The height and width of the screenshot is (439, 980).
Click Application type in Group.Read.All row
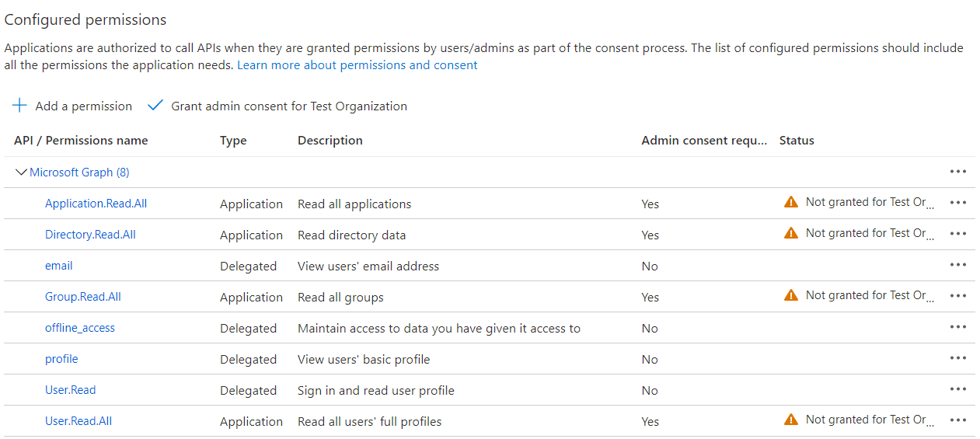click(x=251, y=298)
